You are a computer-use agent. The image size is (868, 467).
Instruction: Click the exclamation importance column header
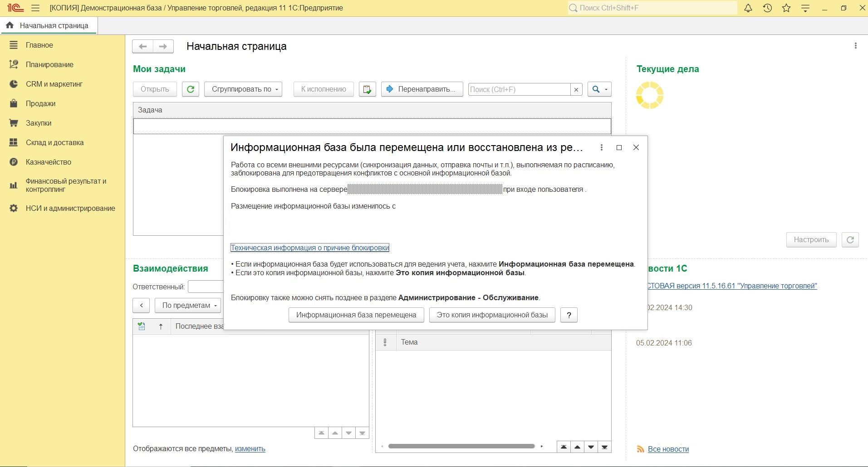pos(385,342)
